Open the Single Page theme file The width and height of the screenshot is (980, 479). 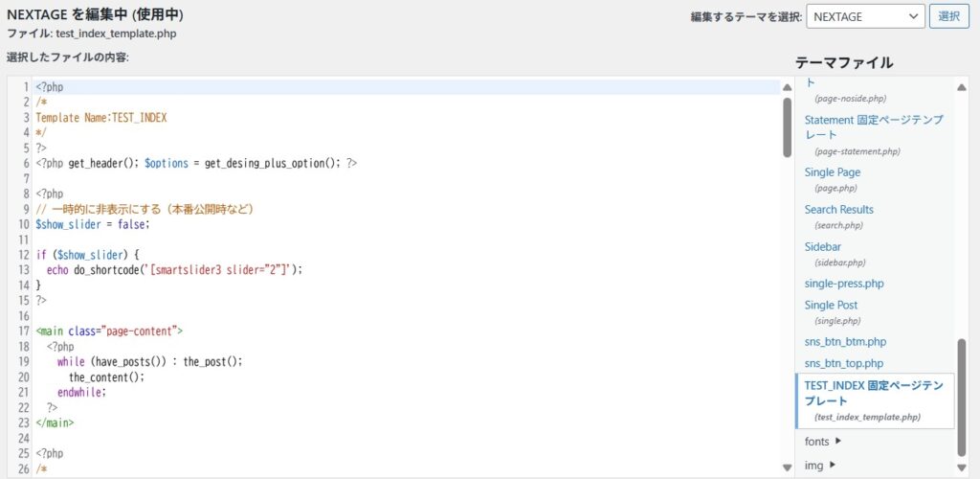pyautogui.click(x=833, y=172)
